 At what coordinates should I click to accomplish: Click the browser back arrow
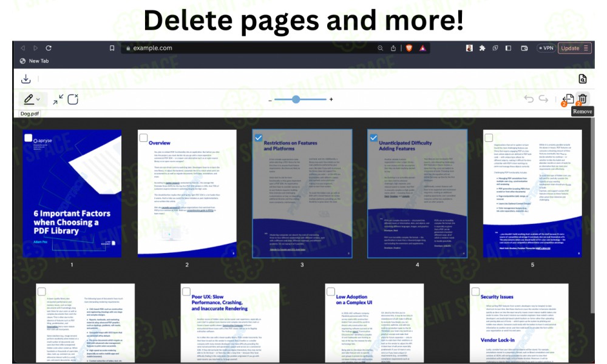click(x=23, y=48)
